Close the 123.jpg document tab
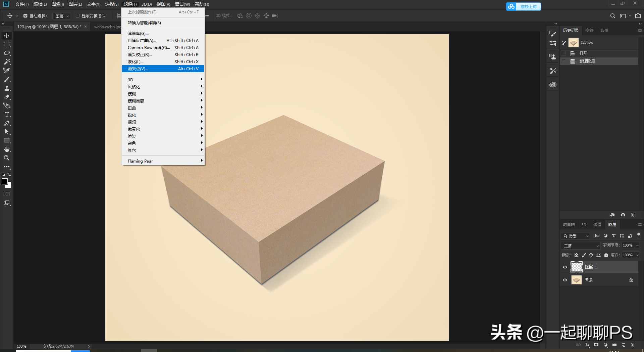The width and height of the screenshot is (644, 352). (x=86, y=27)
